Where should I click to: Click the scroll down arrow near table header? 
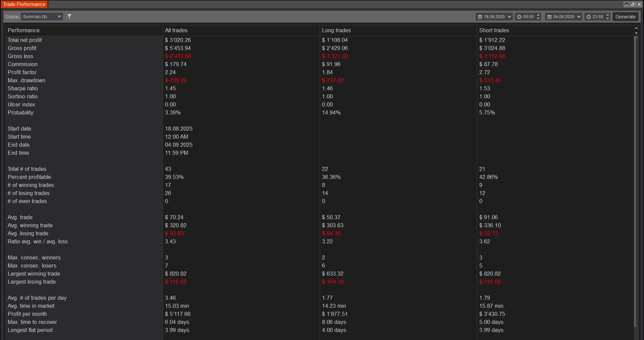point(636,33)
